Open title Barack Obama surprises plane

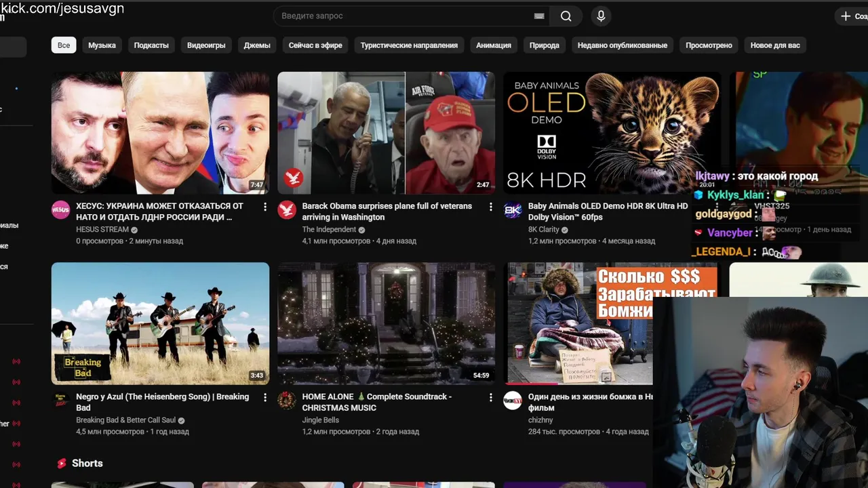point(387,211)
